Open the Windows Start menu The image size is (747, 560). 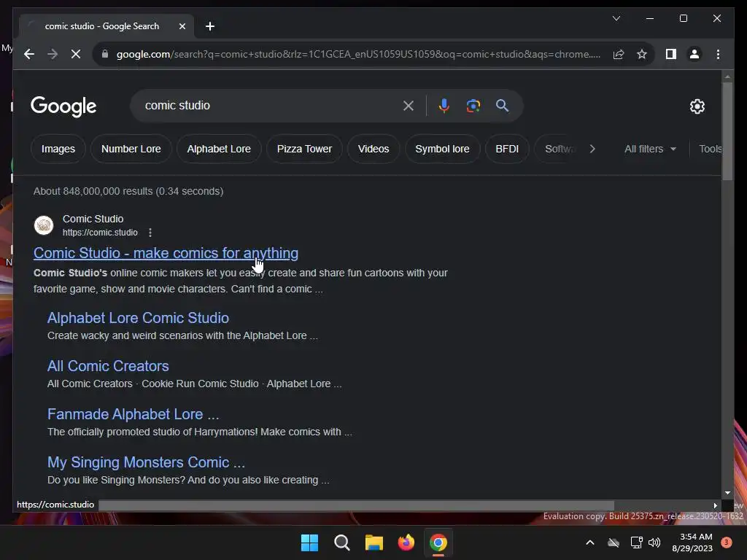[x=309, y=542]
